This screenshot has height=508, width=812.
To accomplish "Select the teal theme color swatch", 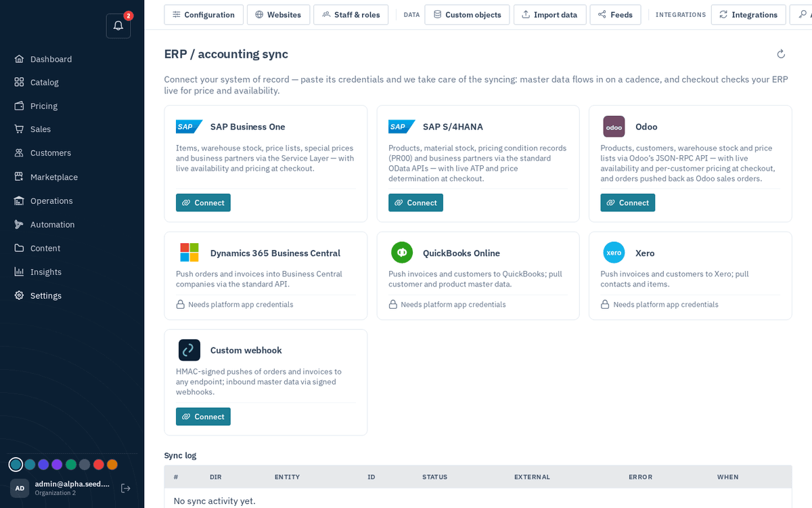I will [16, 465].
